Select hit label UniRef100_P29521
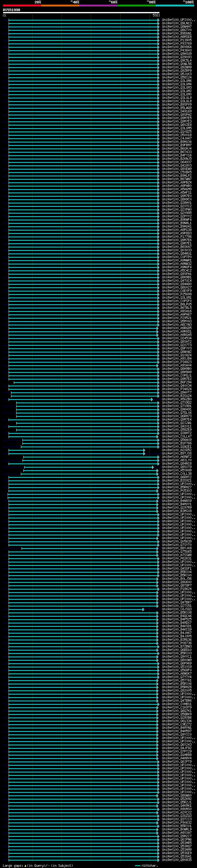This screenshot has height=868, width=197. (177, 318)
